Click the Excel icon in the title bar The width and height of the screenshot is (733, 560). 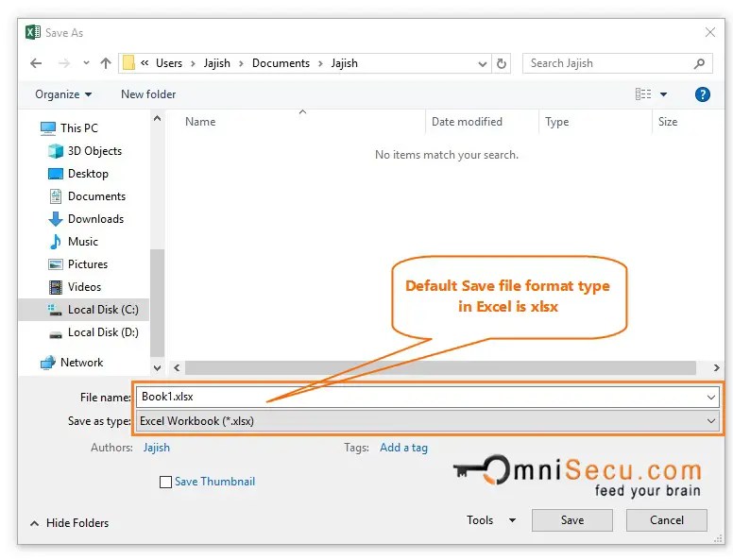click(33, 32)
